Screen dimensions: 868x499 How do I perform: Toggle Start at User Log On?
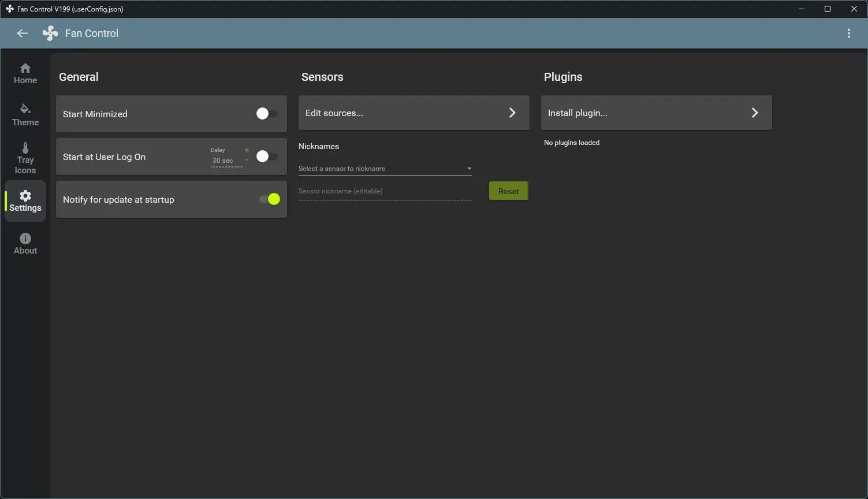pyautogui.click(x=267, y=157)
